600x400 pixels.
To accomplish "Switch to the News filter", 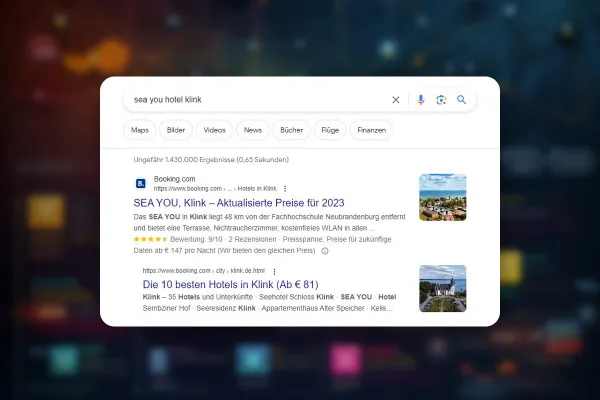I will pyautogui.click(x=253, y=130).
